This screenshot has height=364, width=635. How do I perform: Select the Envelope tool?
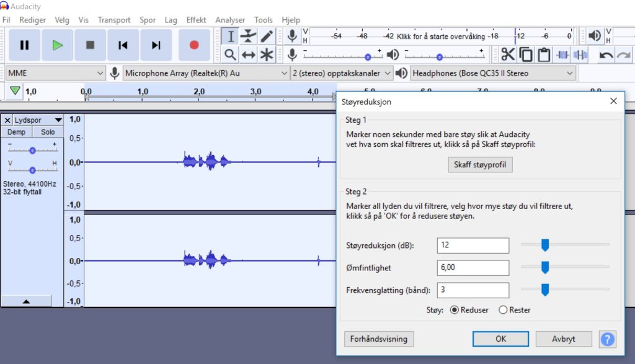(248, 36)
